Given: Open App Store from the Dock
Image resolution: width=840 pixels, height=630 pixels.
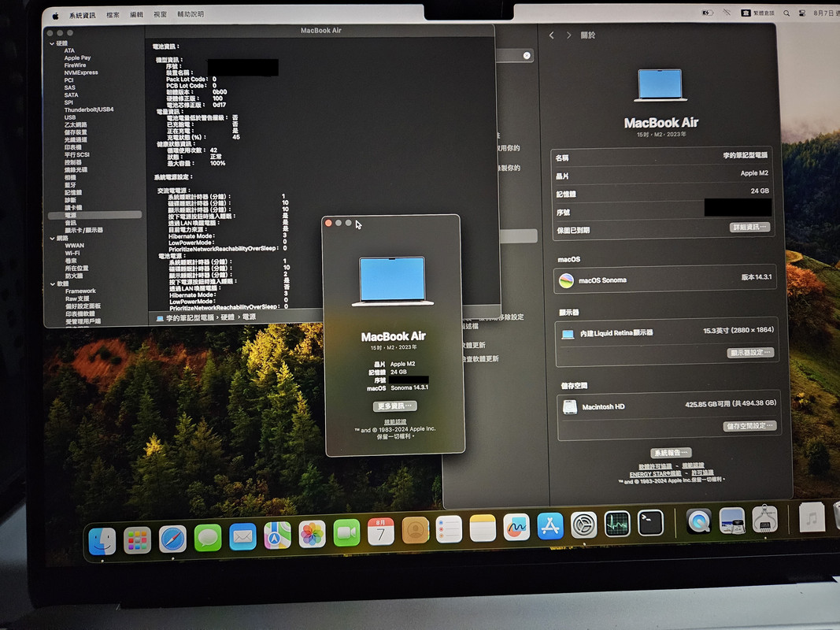Looking at the screenshot, I should [x=550, y=526].
